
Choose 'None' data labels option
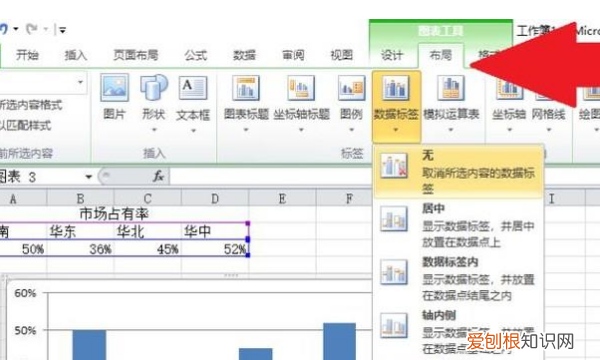458,172
